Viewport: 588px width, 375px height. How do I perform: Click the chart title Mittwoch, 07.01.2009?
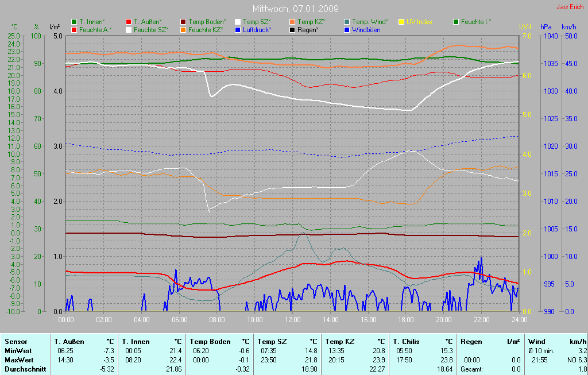point(295,9)
